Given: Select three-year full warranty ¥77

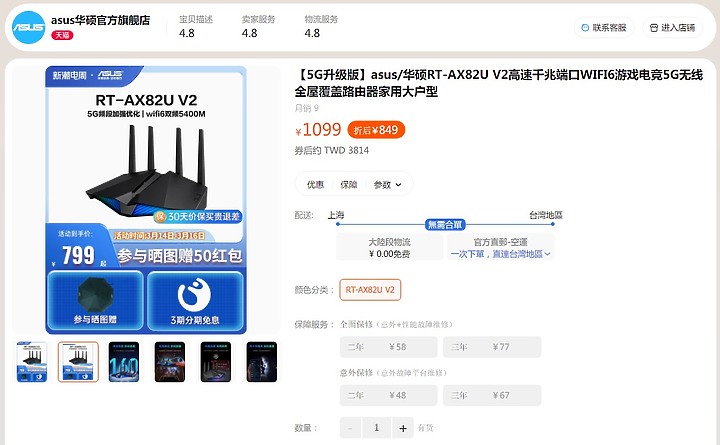Looking at the screenshot, I should (492, 347).
